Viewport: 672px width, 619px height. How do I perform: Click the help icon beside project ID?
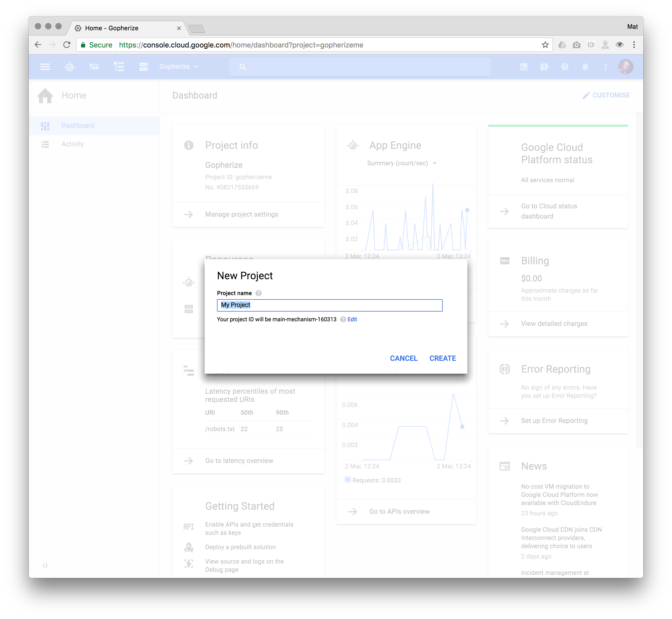(x=343, y=320)
